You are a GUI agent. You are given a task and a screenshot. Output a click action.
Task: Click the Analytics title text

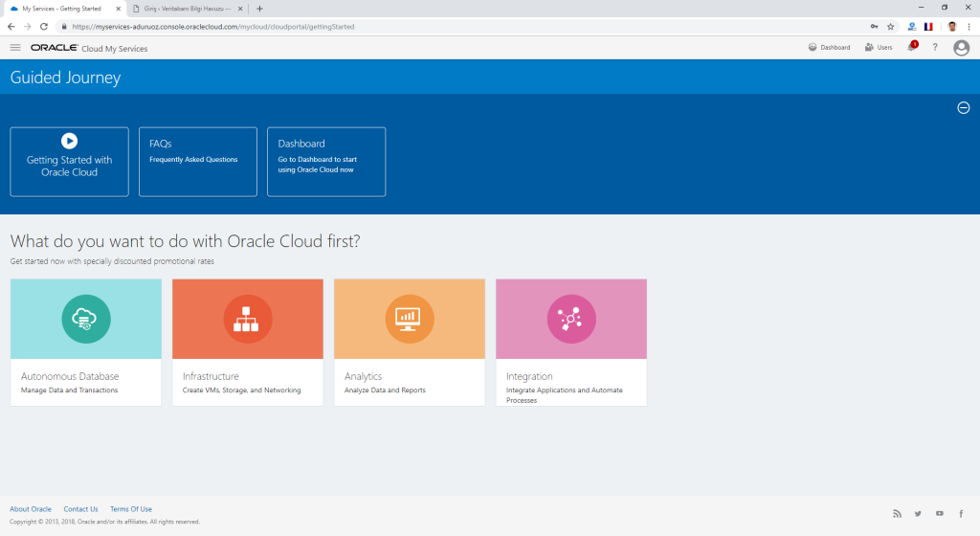pos(363,376)
